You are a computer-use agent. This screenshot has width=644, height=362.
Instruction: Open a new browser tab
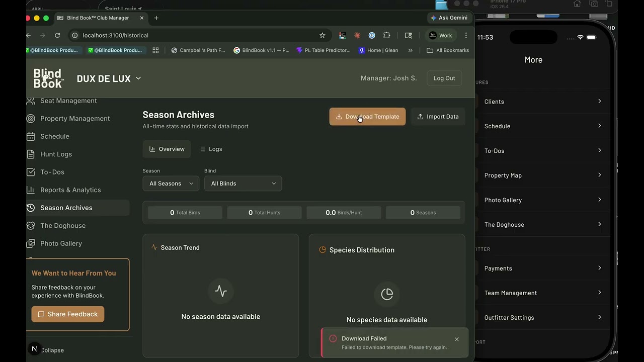(156, 18)
